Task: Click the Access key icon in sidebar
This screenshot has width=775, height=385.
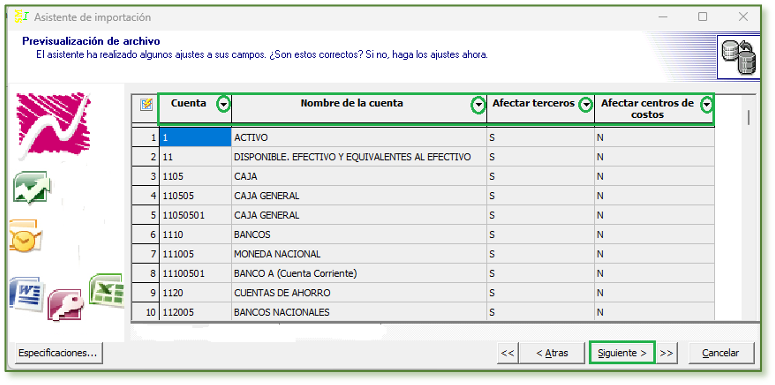Action: tap(66, 304)
